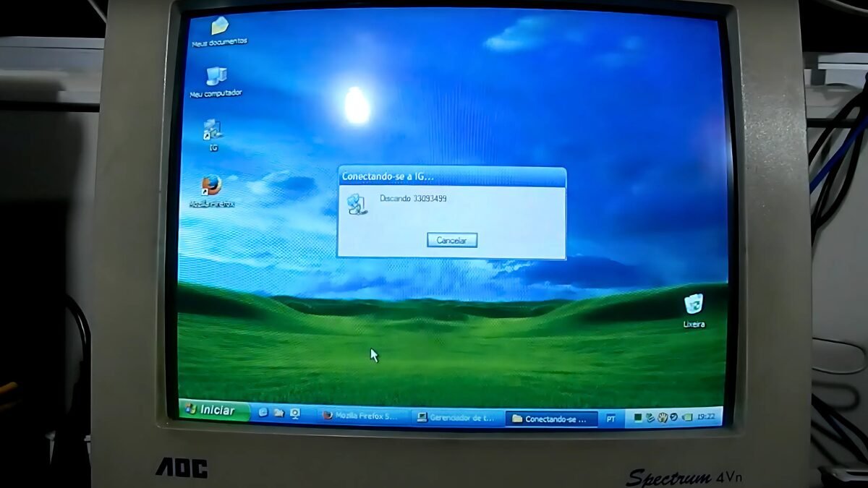This screenshot has width=868, height=488.
Task: Click the tray icon next to the clock
Action: [x=687, y=418]
